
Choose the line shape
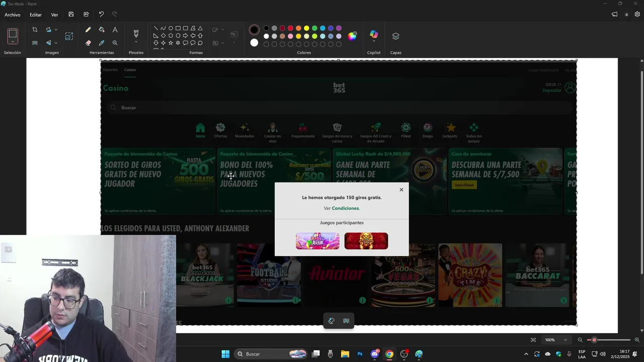(155, 28)
